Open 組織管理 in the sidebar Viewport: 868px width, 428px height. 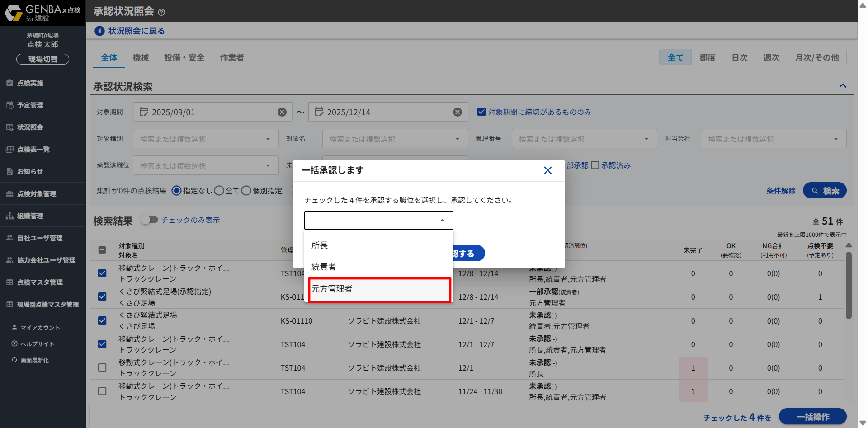coord(30,216)
